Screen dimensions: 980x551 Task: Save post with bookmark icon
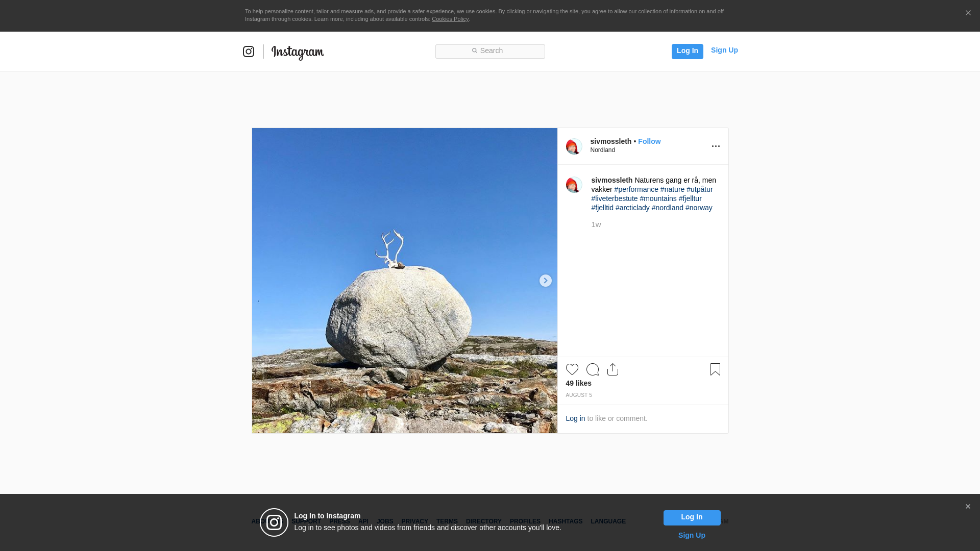pyautogui.click(x=715, y=369)
